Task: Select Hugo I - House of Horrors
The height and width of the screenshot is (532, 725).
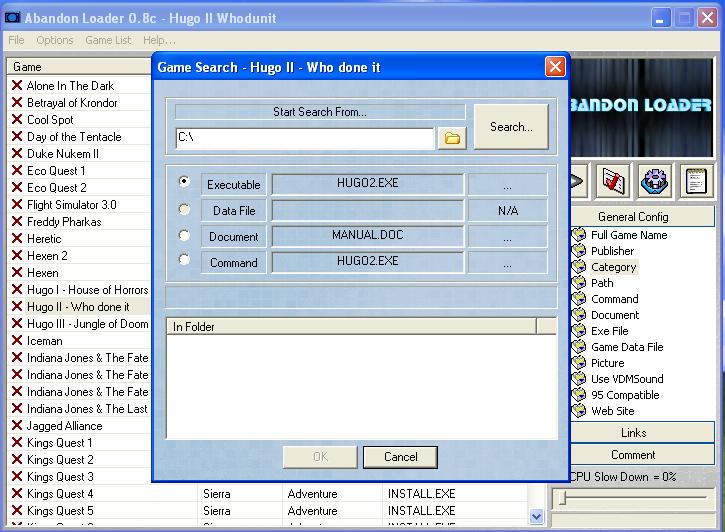Action: coord(87,290)
